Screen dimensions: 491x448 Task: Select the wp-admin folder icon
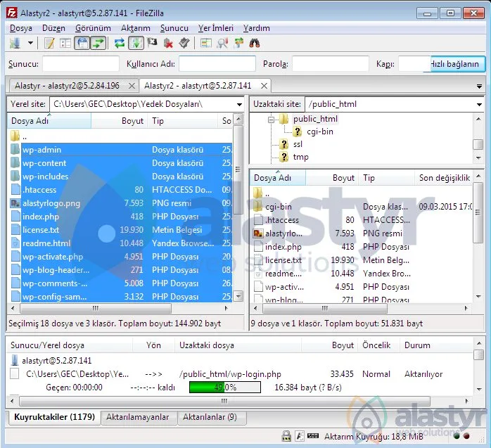coord(15,149)
